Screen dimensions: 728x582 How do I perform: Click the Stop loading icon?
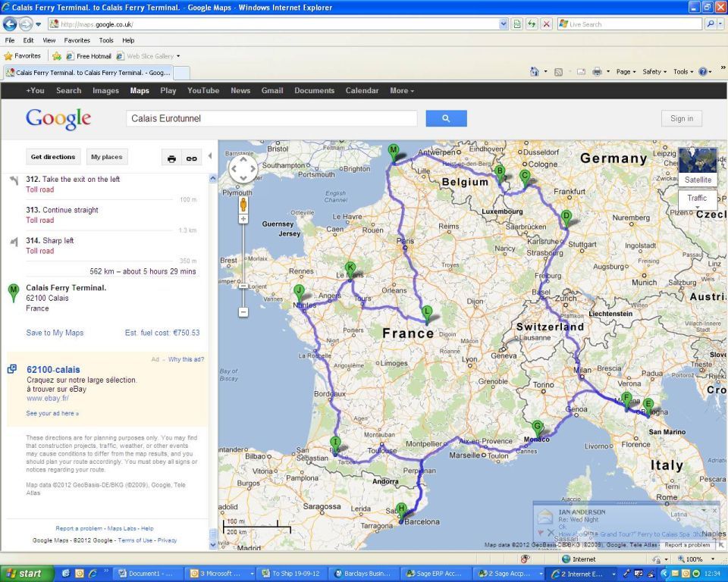click(x=547, y=24)
